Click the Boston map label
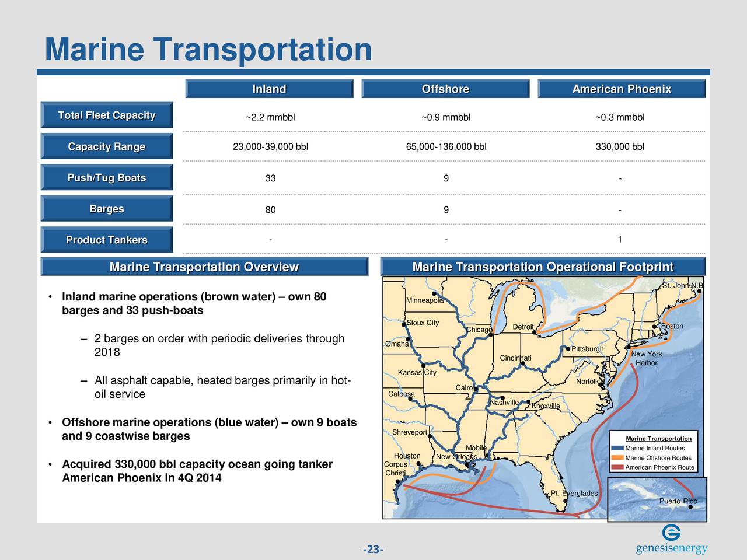 [x=672, y=326]
